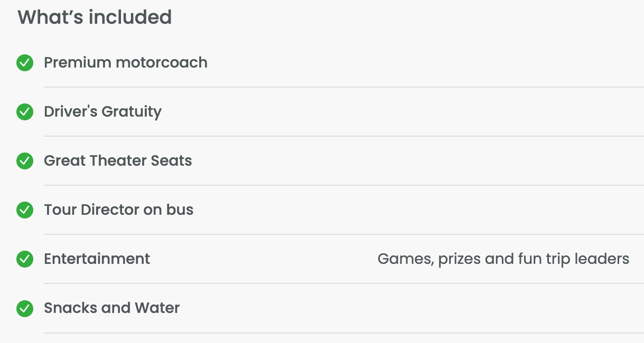Click the Tour Director on bus label
The image size is (644, 343).
[118, 209]
